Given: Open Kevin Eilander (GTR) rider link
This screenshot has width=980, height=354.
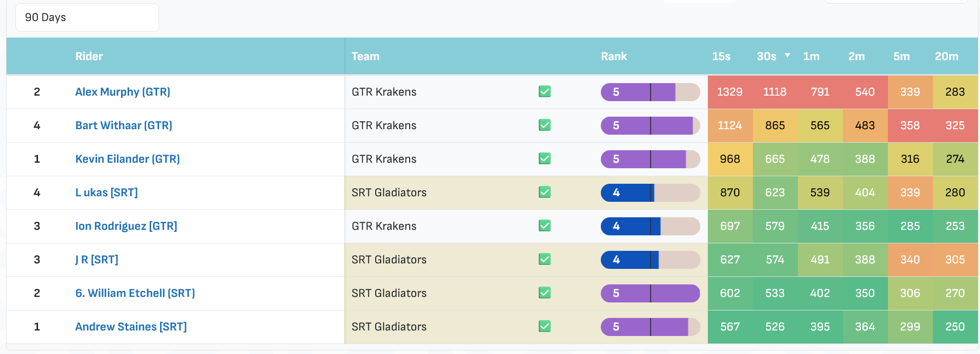Looking at the screenshot, I should (x=128, y=159).
